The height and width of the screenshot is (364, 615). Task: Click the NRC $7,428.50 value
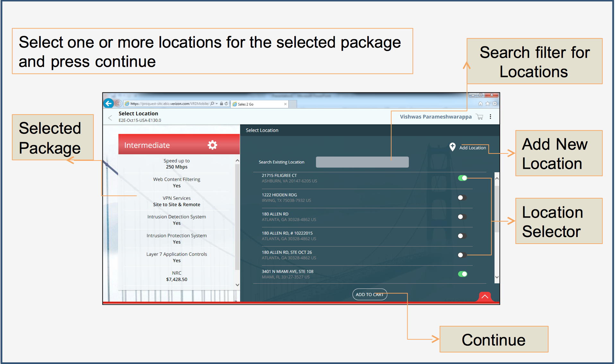click(177, 280)
